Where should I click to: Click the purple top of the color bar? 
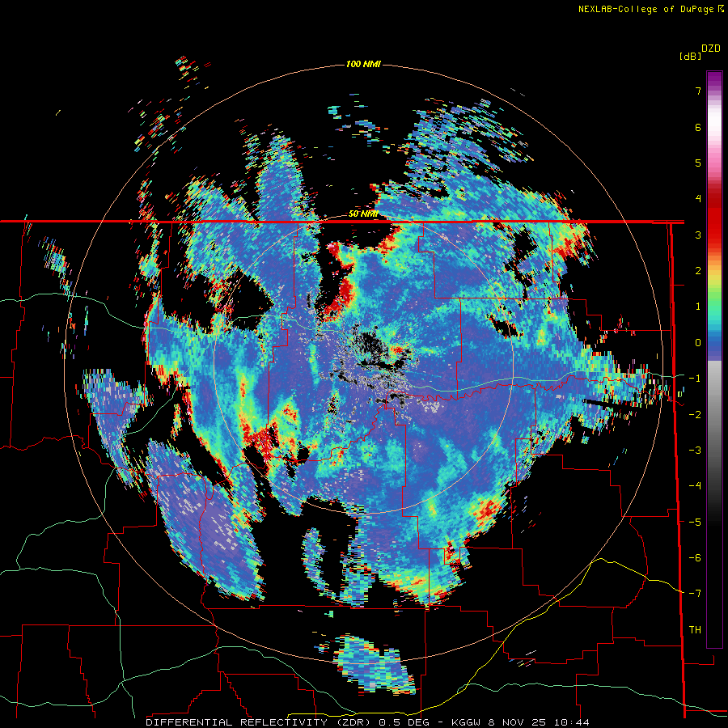714,79
